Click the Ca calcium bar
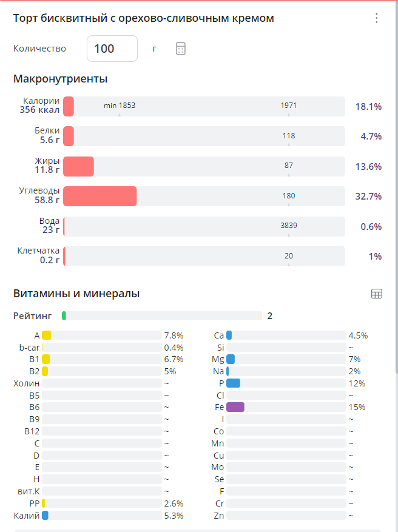Screen dimensions: 398x532 tap(285, 335)
